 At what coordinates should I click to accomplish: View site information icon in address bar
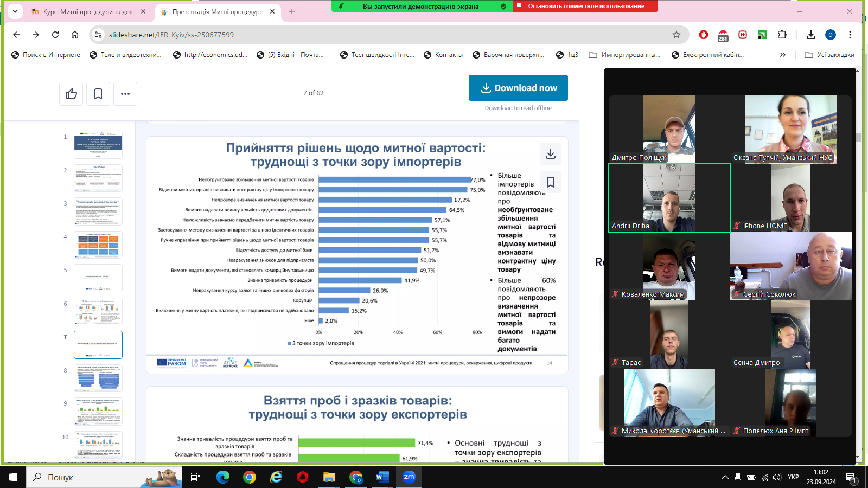point(98,35)
